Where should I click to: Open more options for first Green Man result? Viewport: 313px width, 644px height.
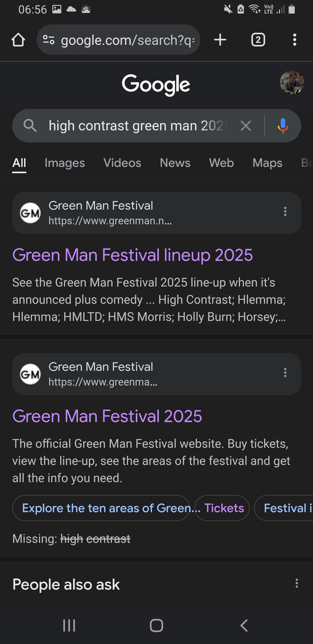pyautogui.click(x=285, y=211)
